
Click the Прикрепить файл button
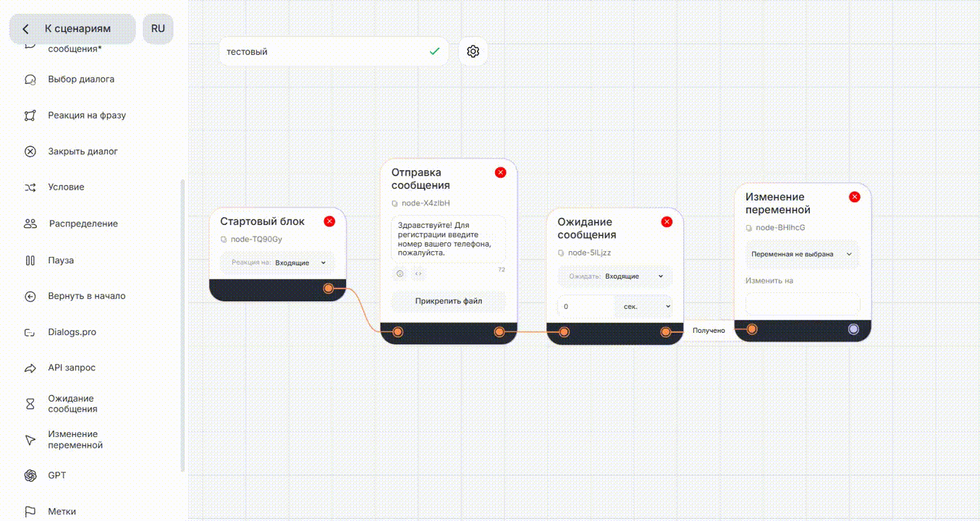point(448,301)
